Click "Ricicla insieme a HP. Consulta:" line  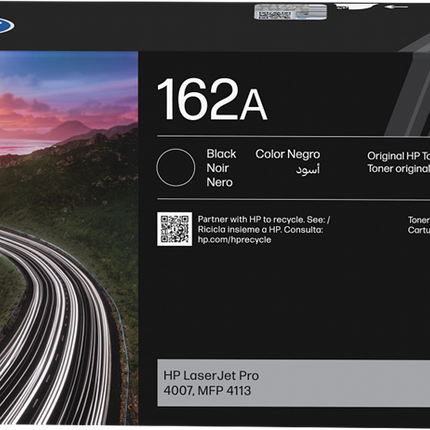coord(260,230)
